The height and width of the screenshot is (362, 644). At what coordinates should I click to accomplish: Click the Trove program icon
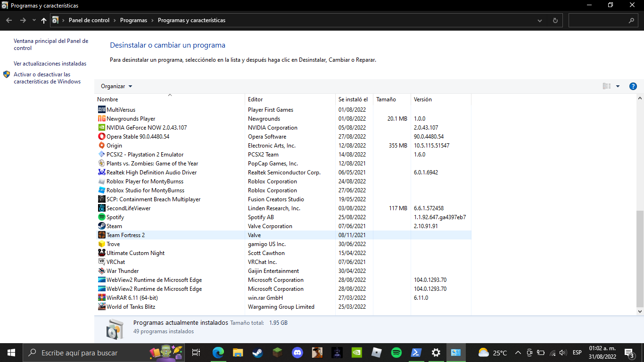point(101,244)
